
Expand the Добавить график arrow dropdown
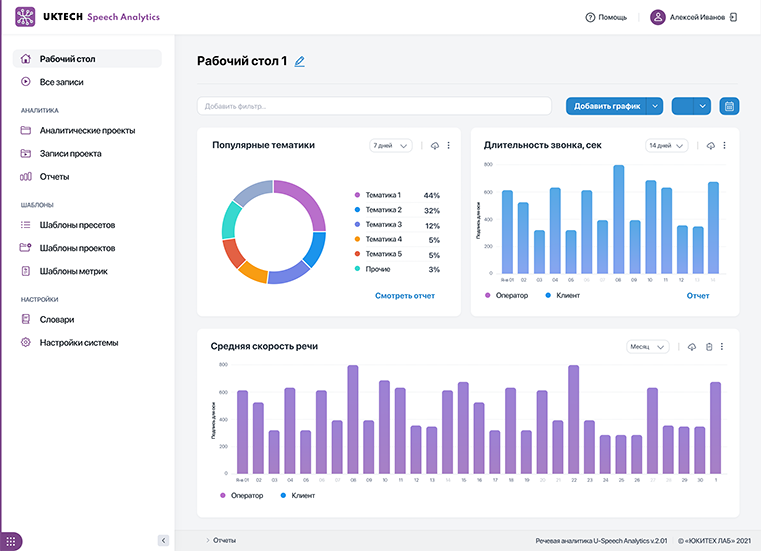coord(655,106)
